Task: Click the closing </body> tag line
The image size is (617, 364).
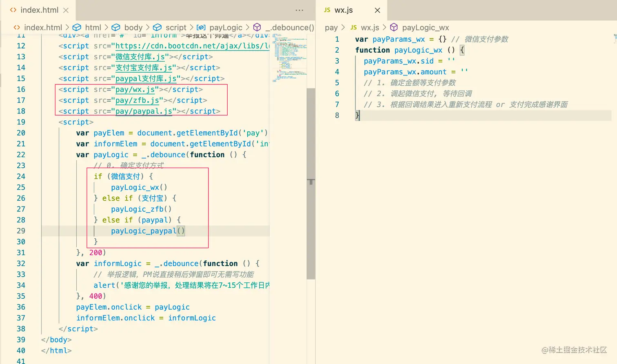Action: [56, 340]
